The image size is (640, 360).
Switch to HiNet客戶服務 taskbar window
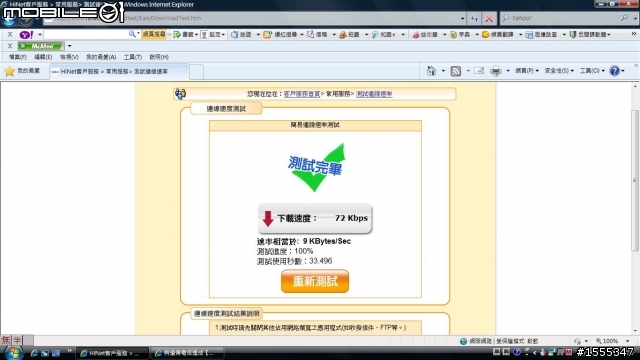point(113,353)
